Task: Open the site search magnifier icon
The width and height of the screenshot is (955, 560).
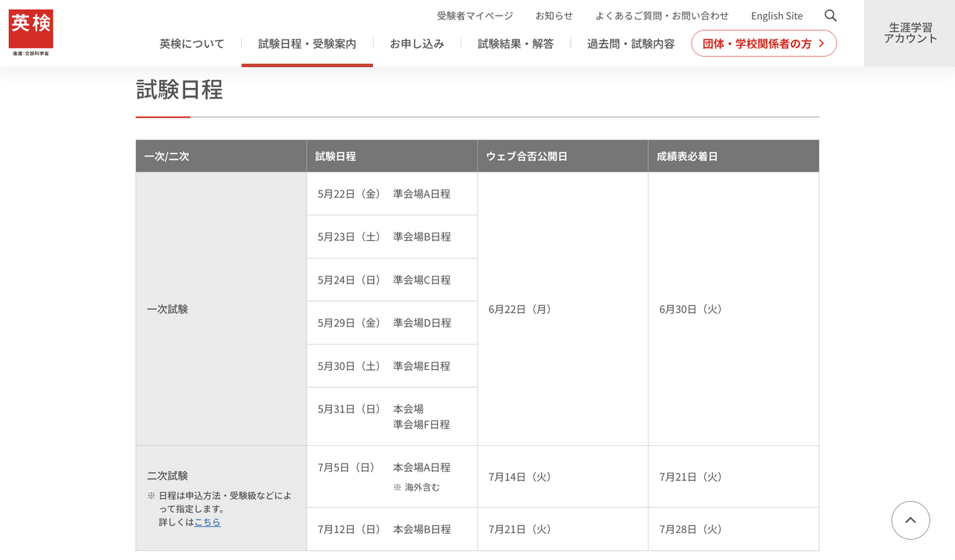Action: point(830,16)
